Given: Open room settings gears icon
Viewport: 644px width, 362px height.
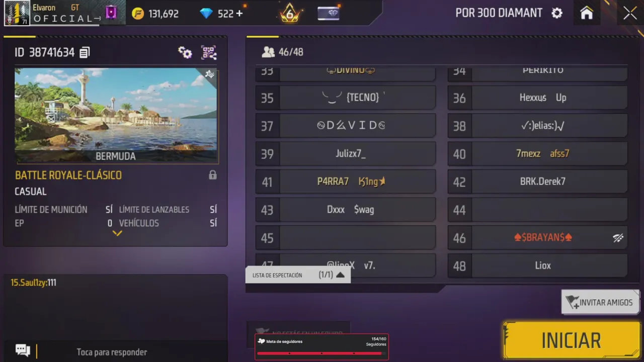Looking at the screenshot, I should tap(185, 52).
